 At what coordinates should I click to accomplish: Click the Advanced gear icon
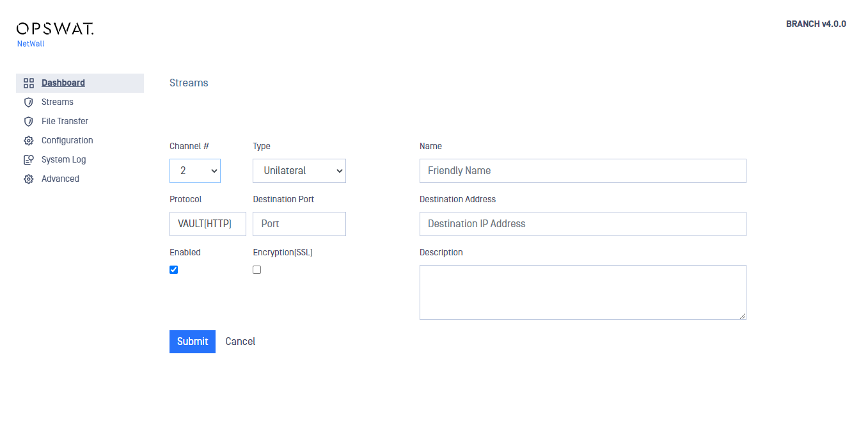point(28,179)
